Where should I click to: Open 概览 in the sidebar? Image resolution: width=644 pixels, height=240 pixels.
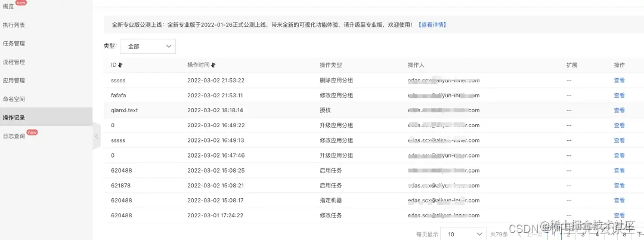8,6
